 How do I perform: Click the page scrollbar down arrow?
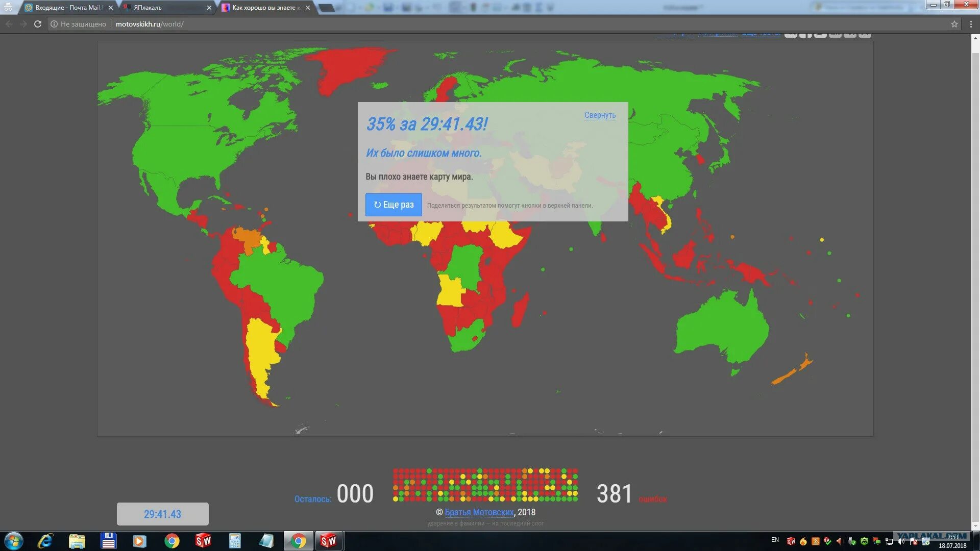point(975,526)
